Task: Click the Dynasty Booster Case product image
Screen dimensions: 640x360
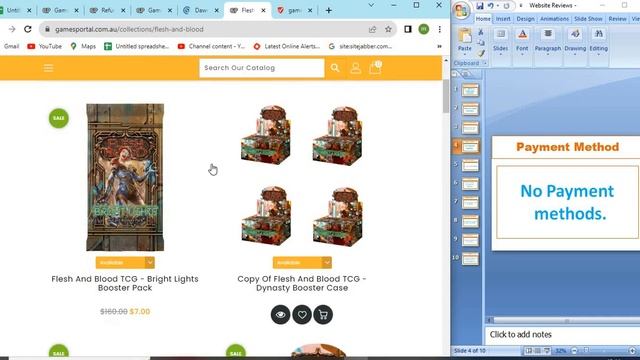Action: [302, 176]
